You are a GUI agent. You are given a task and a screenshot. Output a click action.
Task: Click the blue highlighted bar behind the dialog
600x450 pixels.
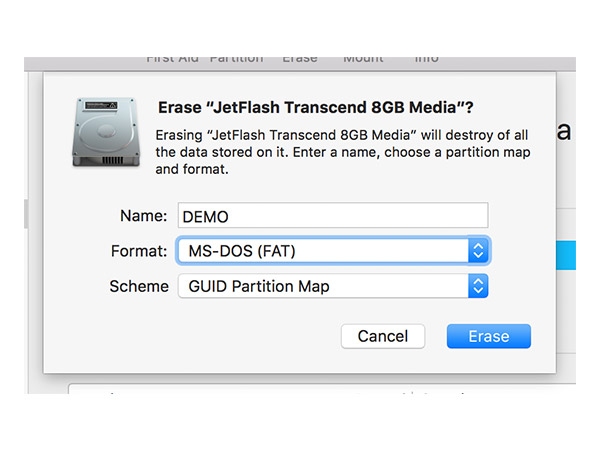point(566,255)
